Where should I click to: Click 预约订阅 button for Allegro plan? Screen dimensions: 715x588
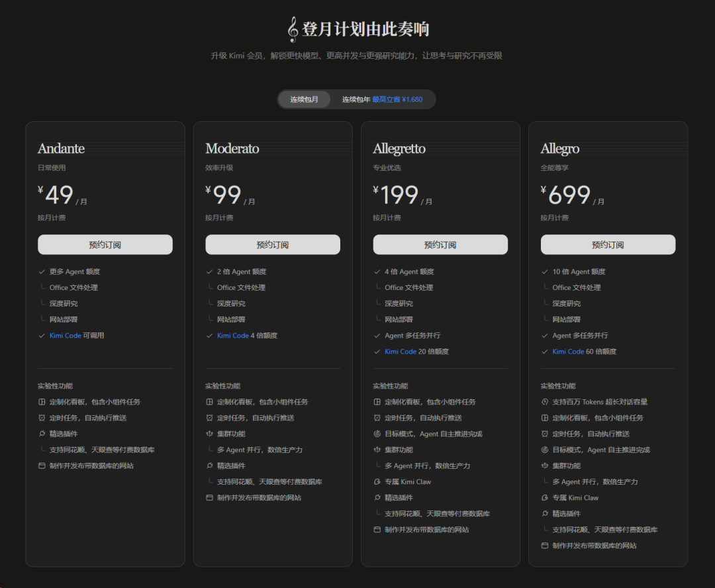(x=608, y=244)
